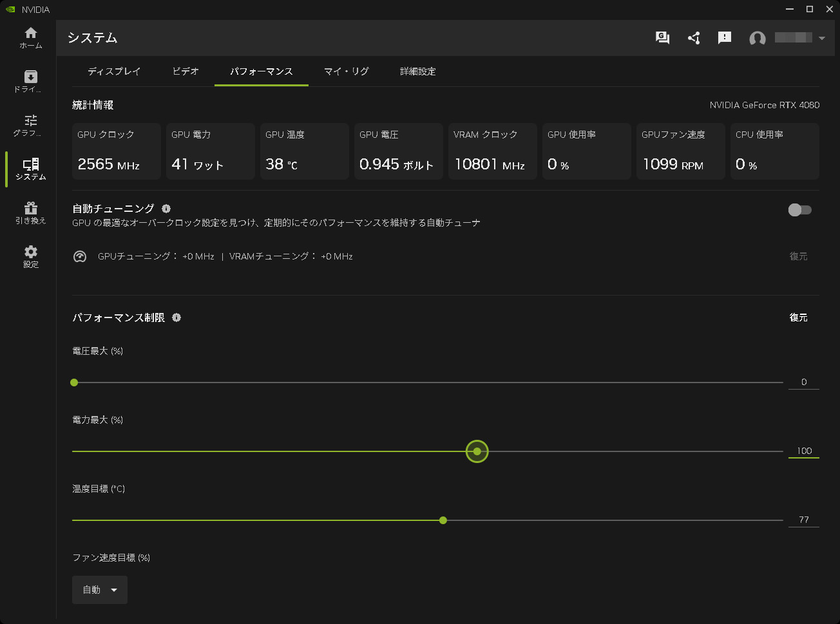Click the 温度目標 value field showing 77
Image resolution: width=840 pixels, height=624 pixels.
(x=804, y=520)
